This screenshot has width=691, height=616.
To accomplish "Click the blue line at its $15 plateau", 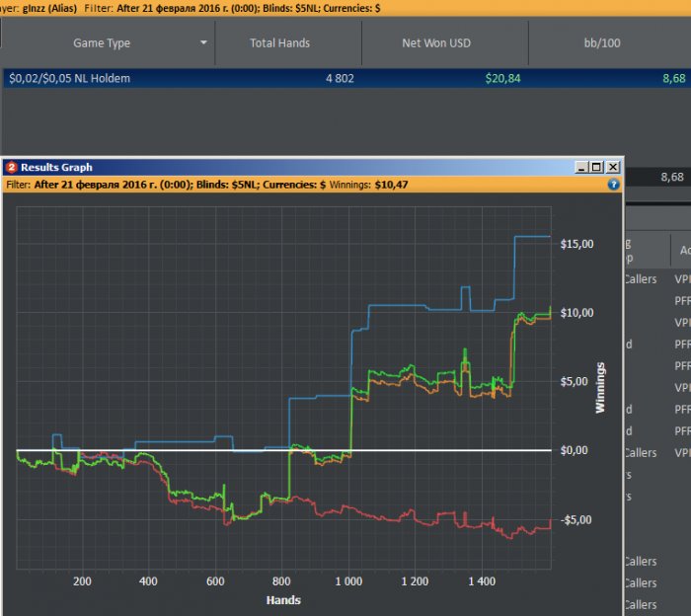I will (533, 237).
